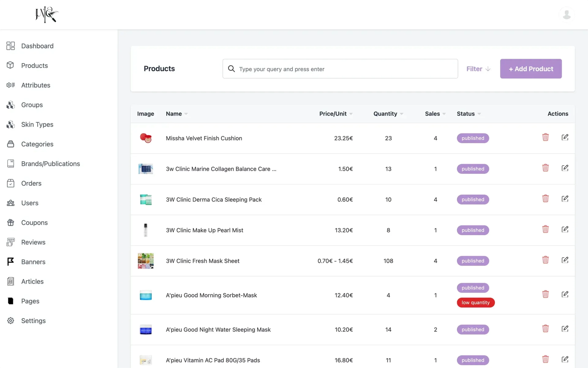Open Brands/Publications in the sidebar

coord(51,164)
